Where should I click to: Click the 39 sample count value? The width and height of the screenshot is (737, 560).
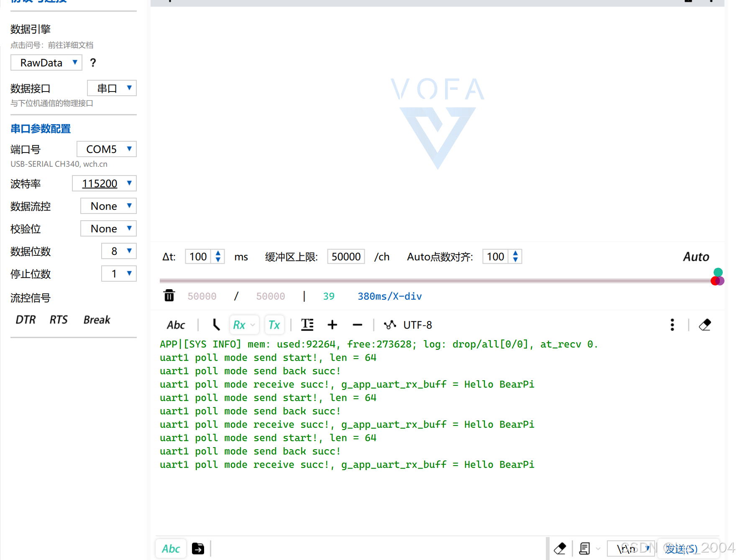pyautogui.click(x=329, y=296)
